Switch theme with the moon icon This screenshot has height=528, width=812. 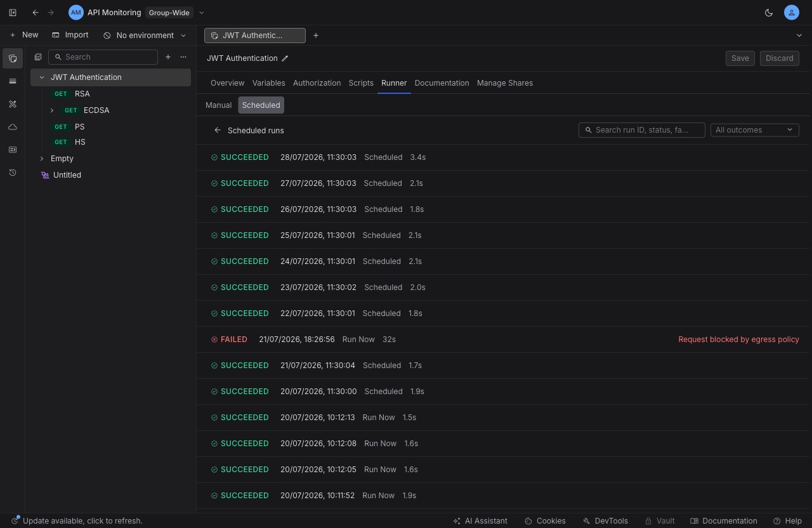(769, 13)
